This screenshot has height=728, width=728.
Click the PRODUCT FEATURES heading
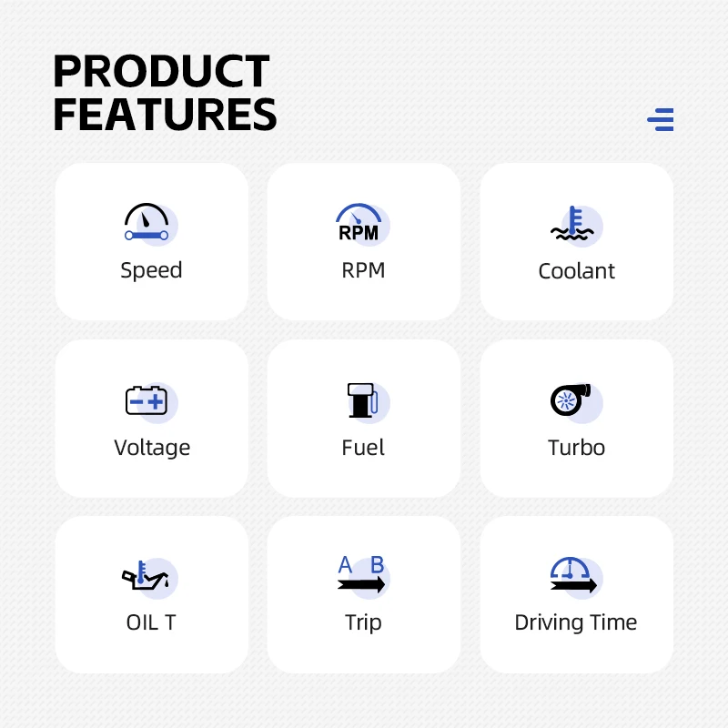pos(165,93)
